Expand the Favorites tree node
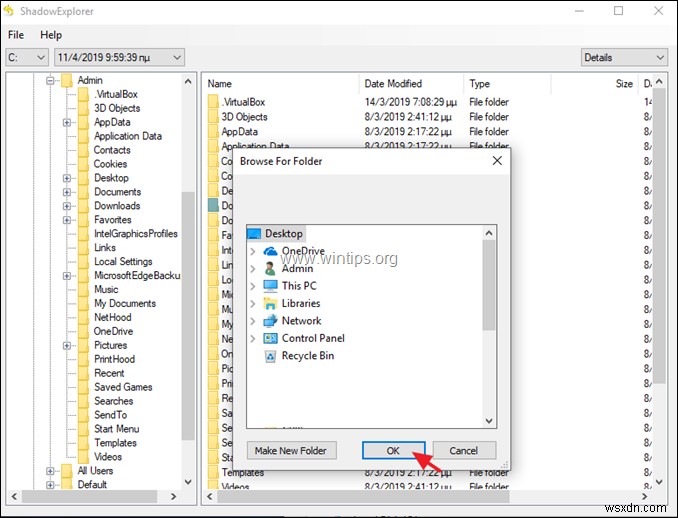 67,220
